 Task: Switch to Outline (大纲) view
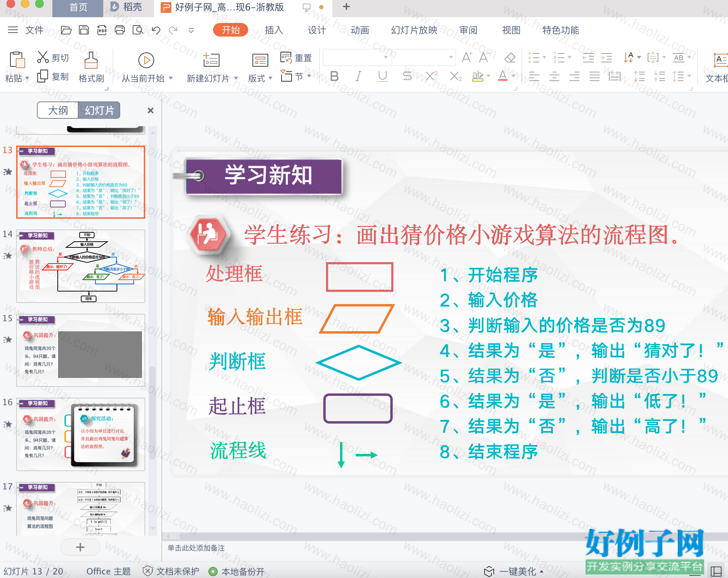58,110
